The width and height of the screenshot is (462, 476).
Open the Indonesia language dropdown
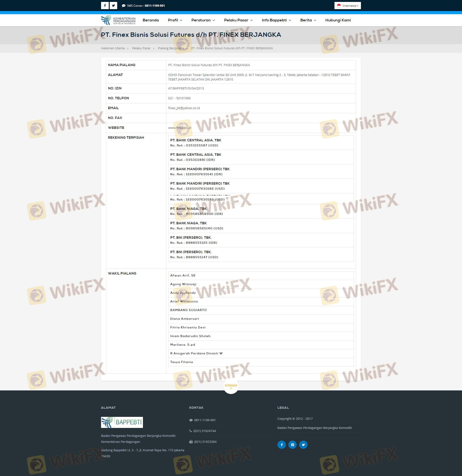tap(347, 6)
